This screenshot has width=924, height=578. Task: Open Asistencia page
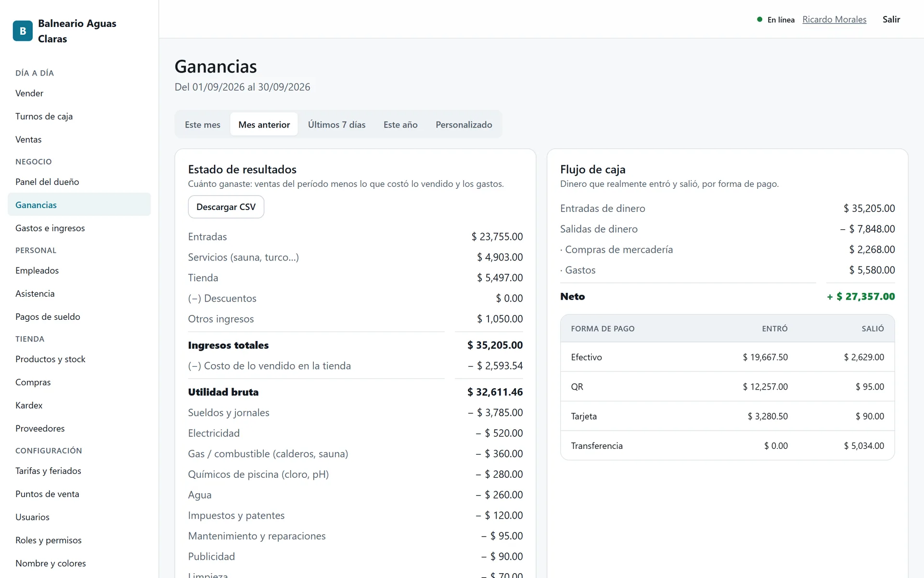pyautogui.click(x=79, y=294)
